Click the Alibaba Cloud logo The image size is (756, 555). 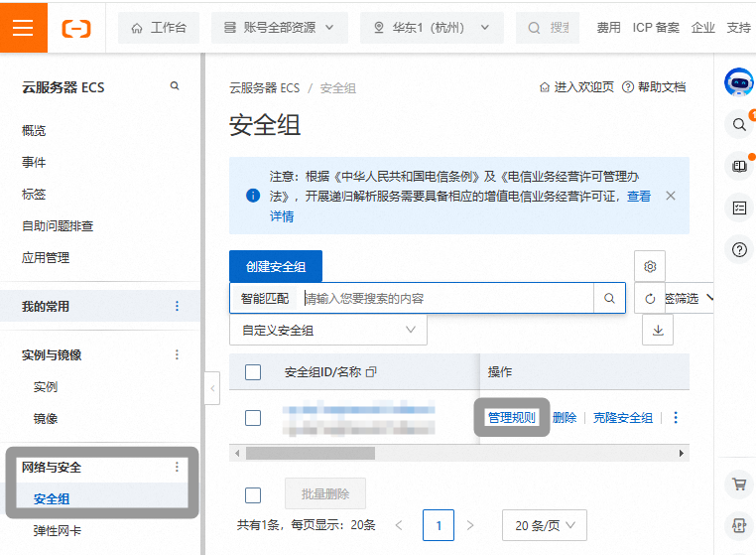[x=76, y=28]
